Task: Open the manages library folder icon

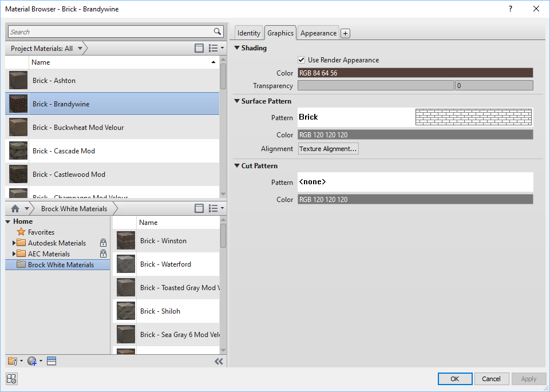Action: [12, 361]
